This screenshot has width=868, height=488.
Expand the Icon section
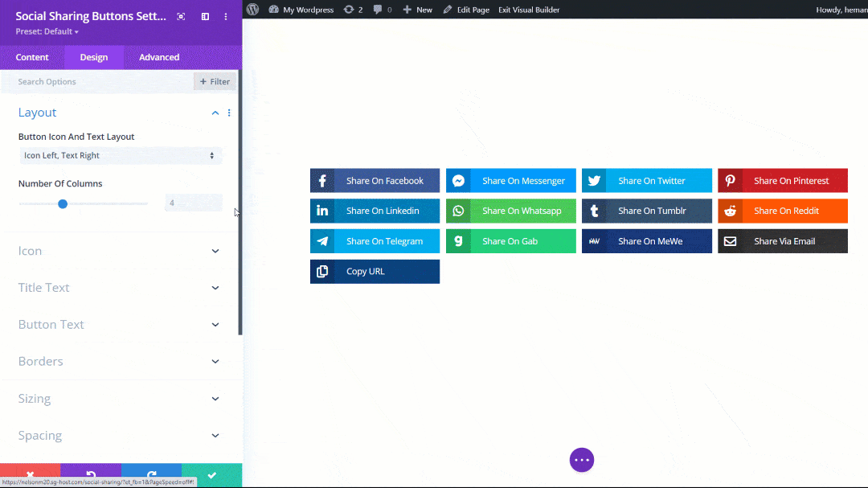click(x=120, y=251)
